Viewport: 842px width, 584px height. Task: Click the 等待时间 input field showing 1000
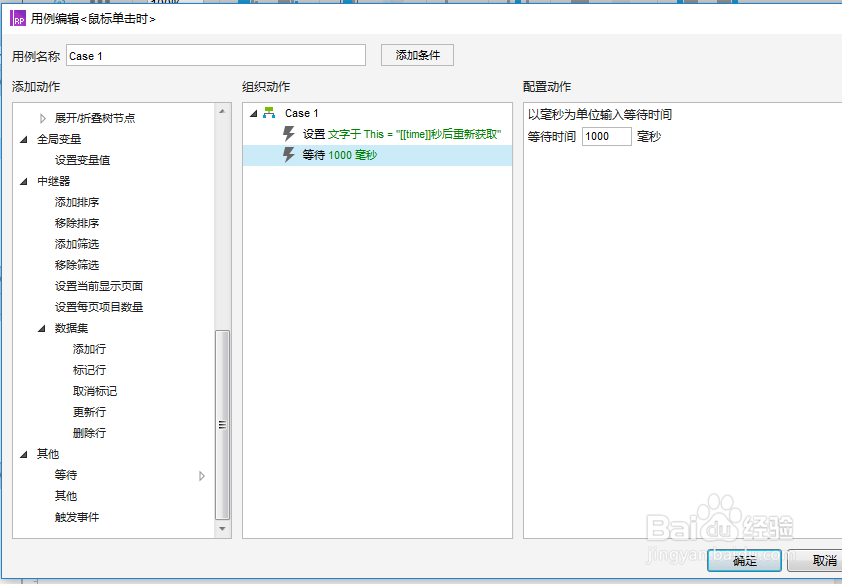tap(606, 136)
